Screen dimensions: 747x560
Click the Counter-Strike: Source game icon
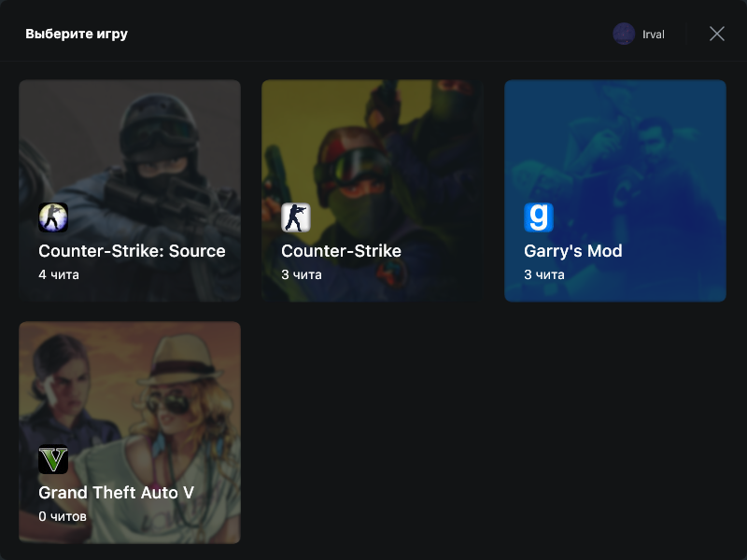point(53,217)
